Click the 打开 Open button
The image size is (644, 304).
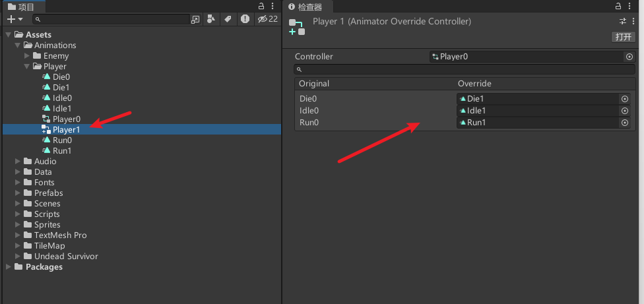[623, 37]
